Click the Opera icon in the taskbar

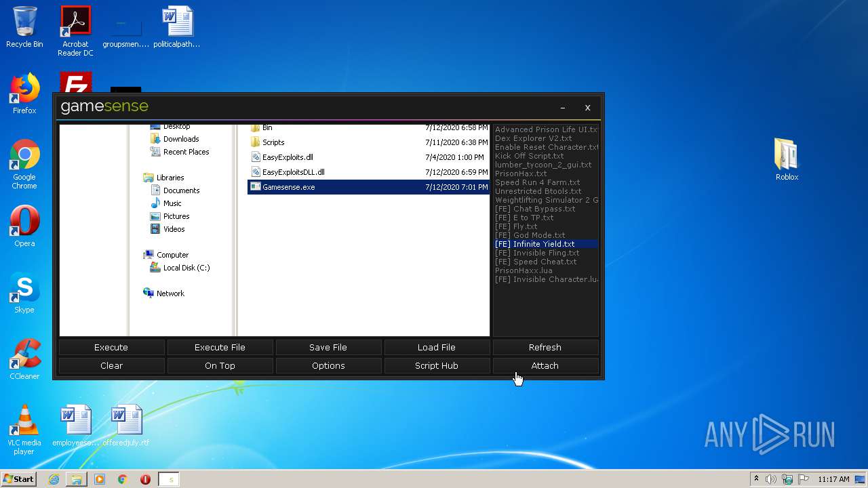coord(145,479)
